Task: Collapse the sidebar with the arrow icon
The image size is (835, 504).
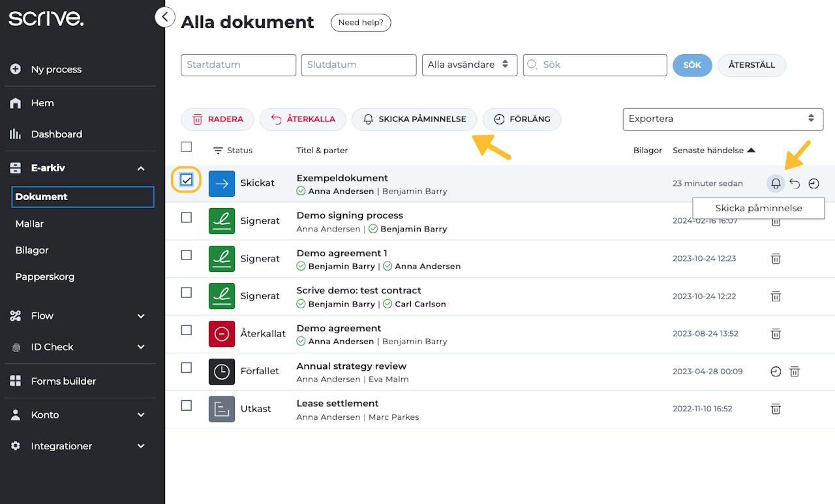Action: click(165, 17)
